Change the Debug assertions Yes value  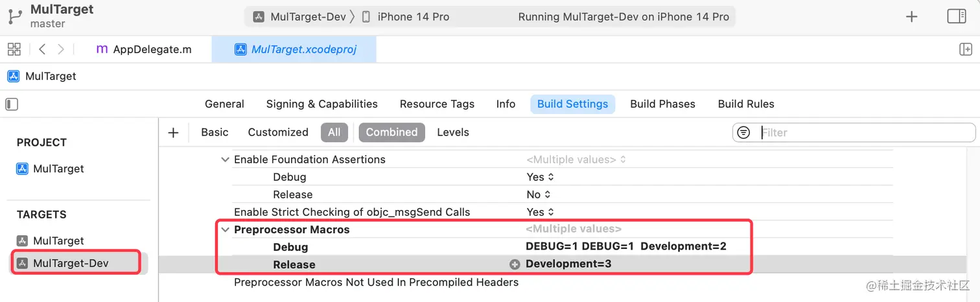[540, 177]
